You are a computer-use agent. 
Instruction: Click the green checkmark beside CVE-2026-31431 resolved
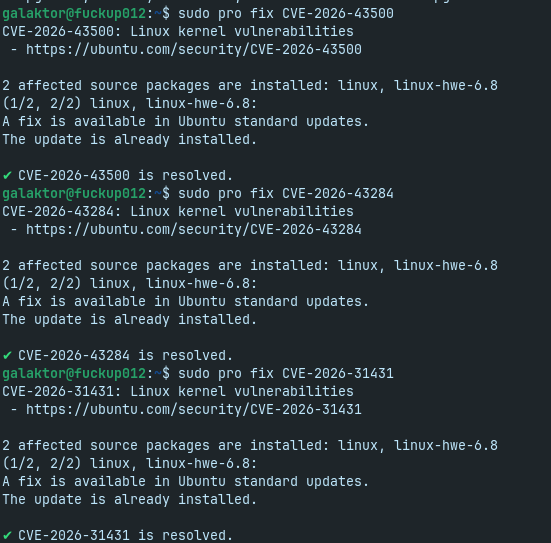pyautogui.click(x=7, y=535)
